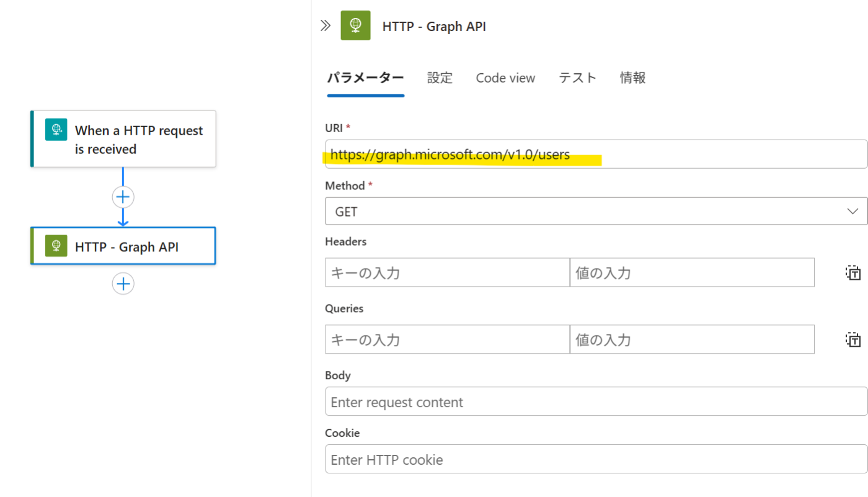
Task: Click the Headers key input field
Action: [x=447, y=272]
